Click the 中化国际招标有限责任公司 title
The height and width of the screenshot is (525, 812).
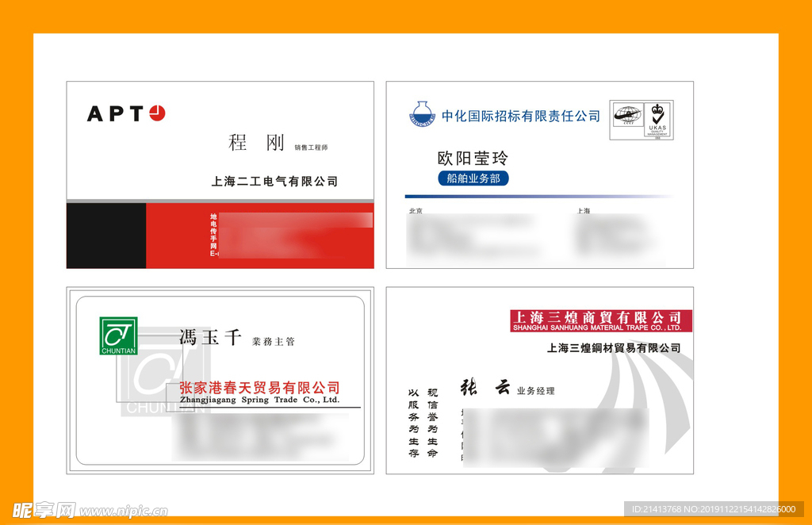pyautogui.click(x=521, y=116)
